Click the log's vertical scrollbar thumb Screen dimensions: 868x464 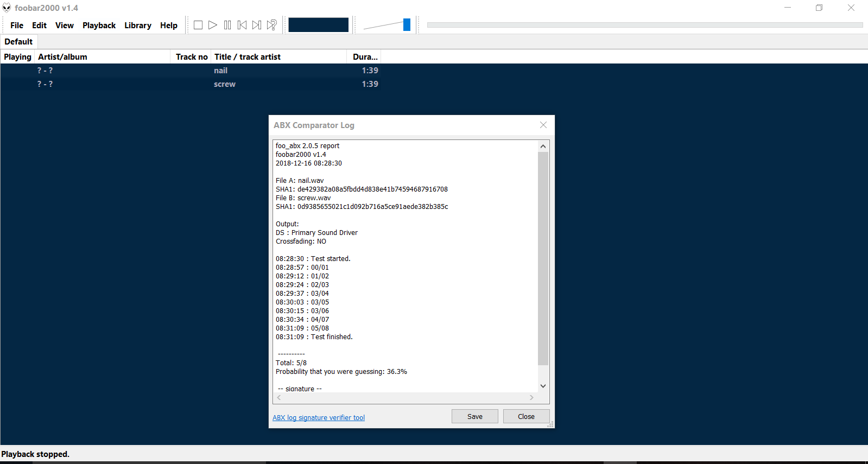click(543, 258)
